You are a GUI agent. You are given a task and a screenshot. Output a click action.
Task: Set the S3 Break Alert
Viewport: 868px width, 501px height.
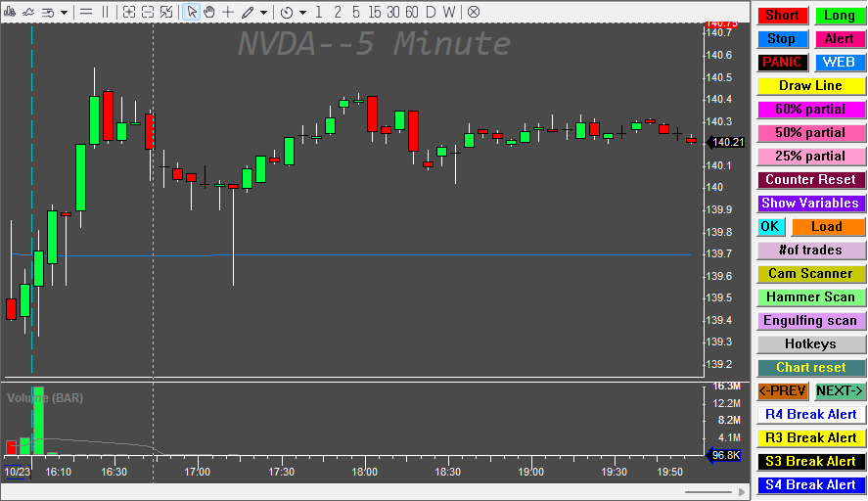(x=811, y=461)
